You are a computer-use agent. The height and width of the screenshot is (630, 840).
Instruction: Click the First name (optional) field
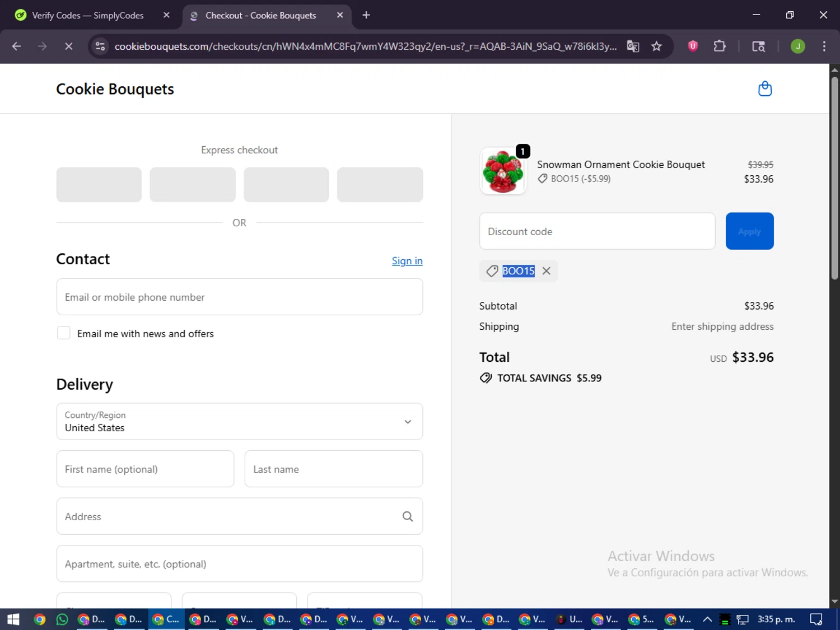[145, 469]
